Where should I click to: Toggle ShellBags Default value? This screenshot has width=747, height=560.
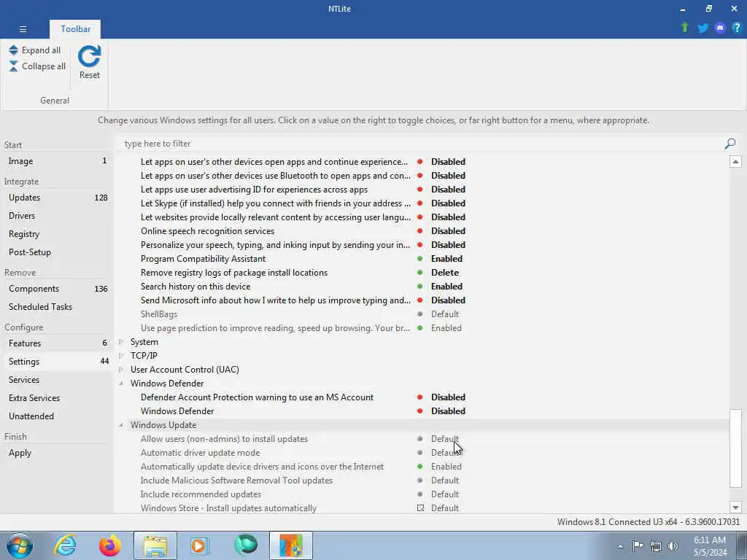tap(445, 314)
